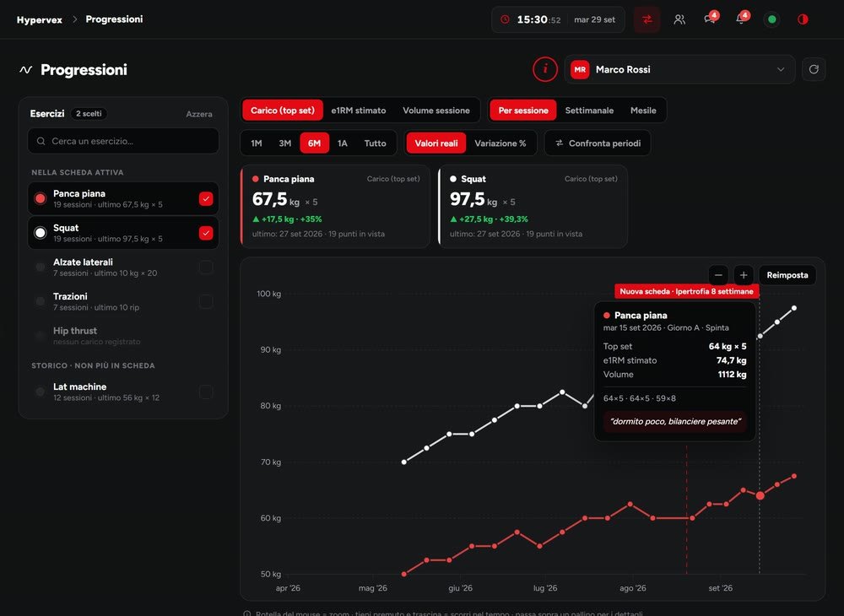Select the Volume sessione tab
This screenshot has height=616, width=844.
(436, 111)
